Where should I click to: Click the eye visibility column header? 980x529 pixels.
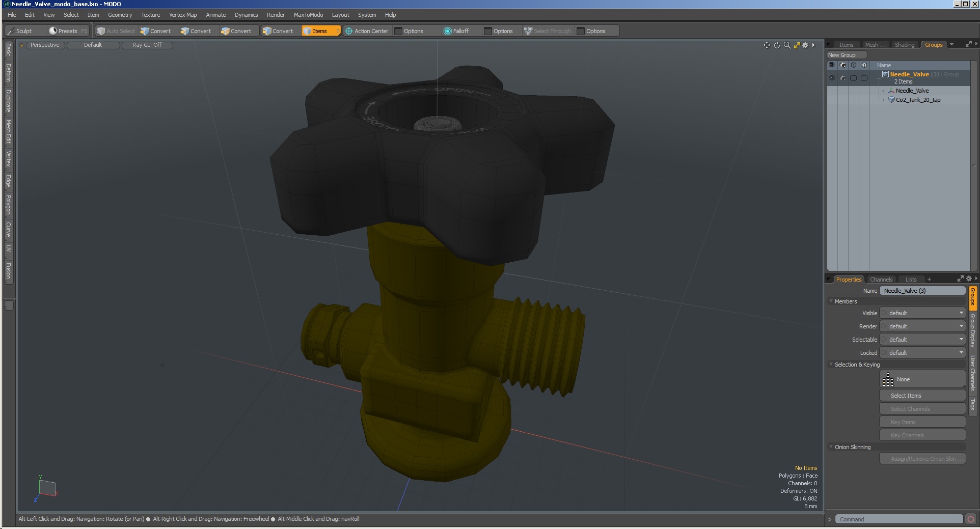pyautogui.click(x=832, y=65)
